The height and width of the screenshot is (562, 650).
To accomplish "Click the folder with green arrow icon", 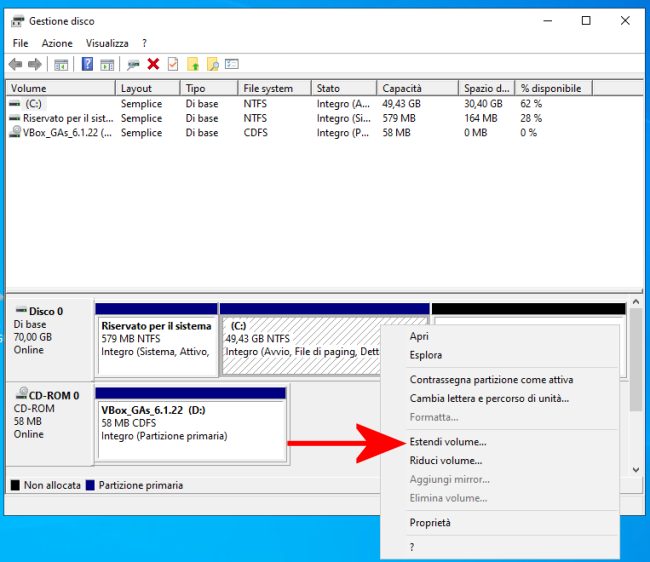I will (193, 64).
